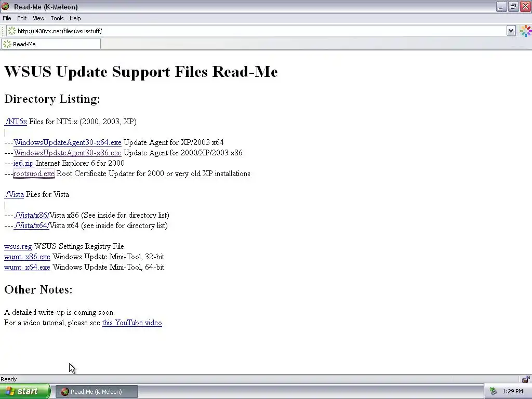Click 'Files for Vista' description text

47,194
